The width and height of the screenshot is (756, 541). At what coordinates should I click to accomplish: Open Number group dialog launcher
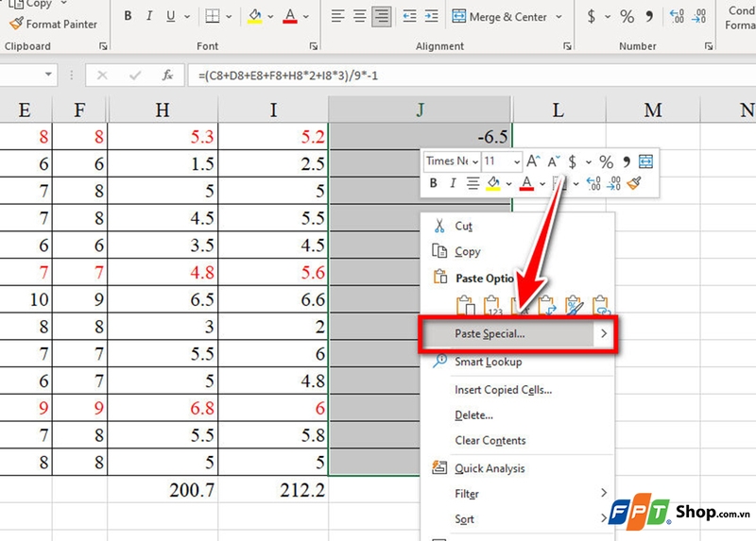[x=708, y=46]
